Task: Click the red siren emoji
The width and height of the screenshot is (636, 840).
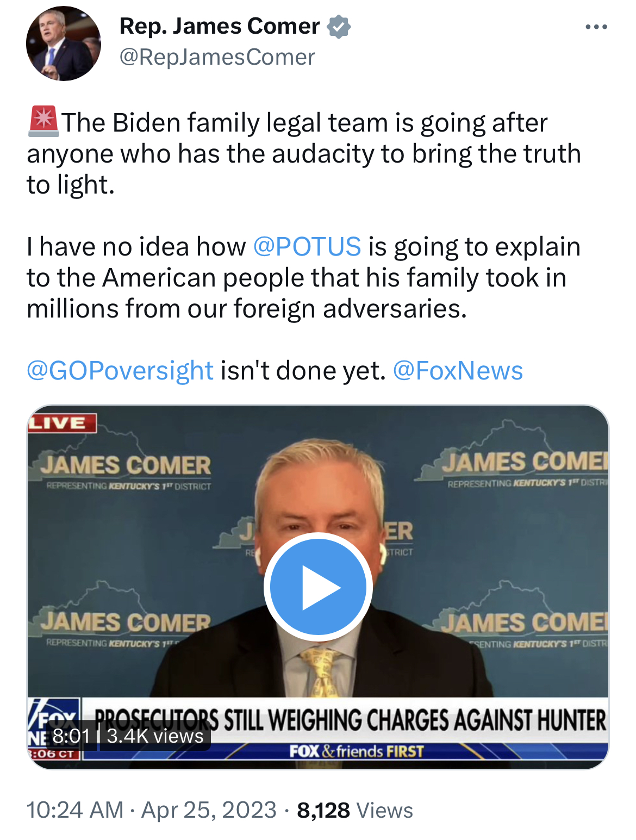Action: (43, 121)
